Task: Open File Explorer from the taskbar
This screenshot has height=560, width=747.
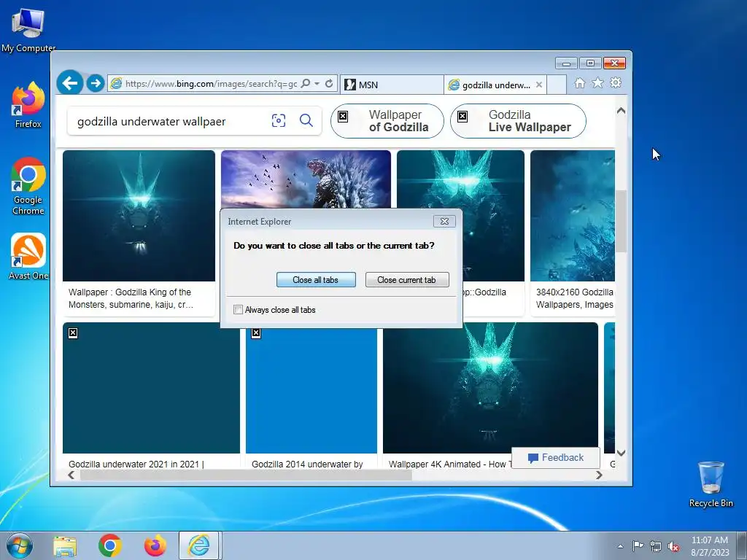Action: 65,545
